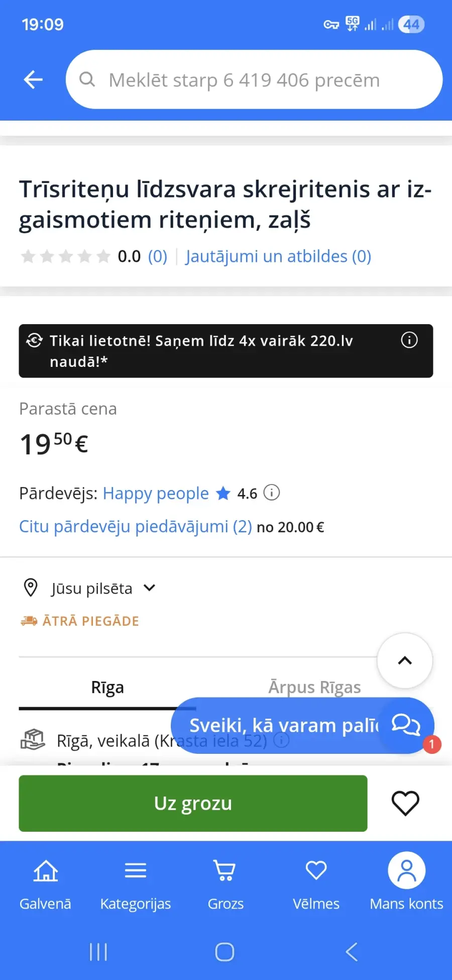This screenshot has width=452, height=980.
Task: Tap info icon next to seller rating
Action: click(272, 493)
